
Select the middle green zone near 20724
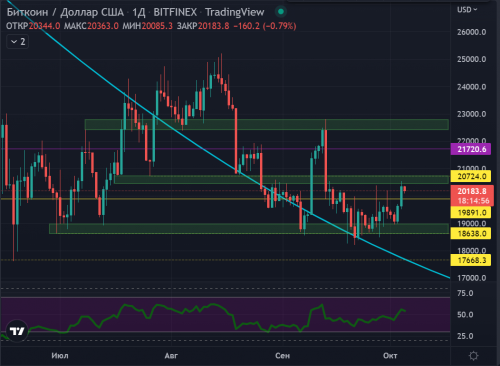coord(281,179)
